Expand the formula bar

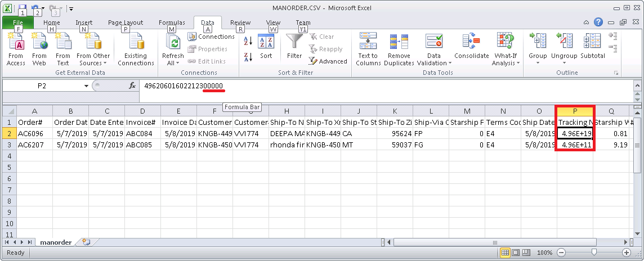point(637,84)
